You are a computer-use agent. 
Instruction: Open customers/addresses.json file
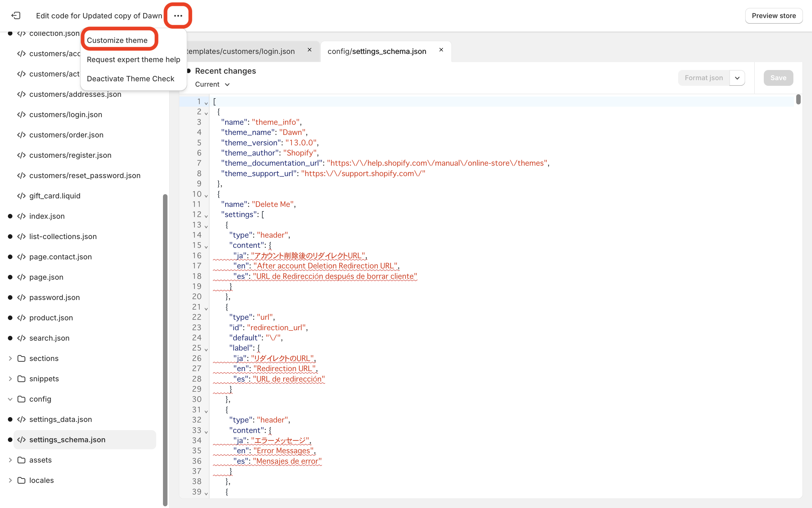pos(75,94)
